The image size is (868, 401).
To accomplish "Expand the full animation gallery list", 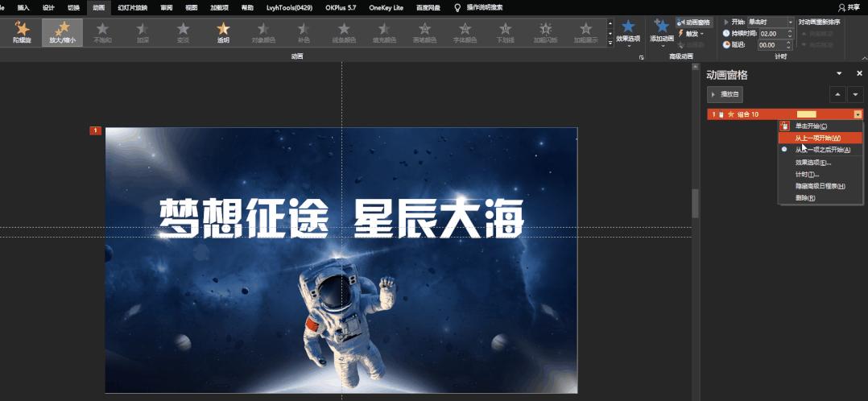I will 610,42.
